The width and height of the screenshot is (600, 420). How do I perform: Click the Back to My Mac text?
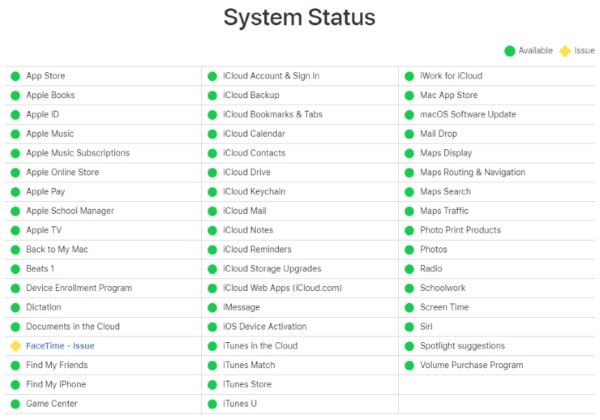57,250
